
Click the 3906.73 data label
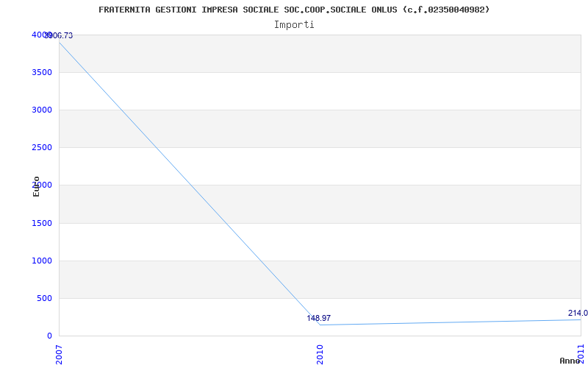60,35
